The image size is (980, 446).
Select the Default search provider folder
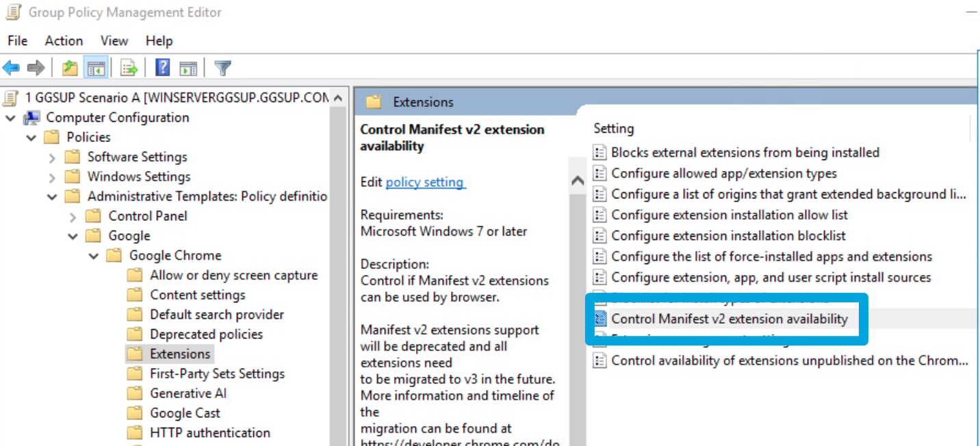tap(217, 315)
